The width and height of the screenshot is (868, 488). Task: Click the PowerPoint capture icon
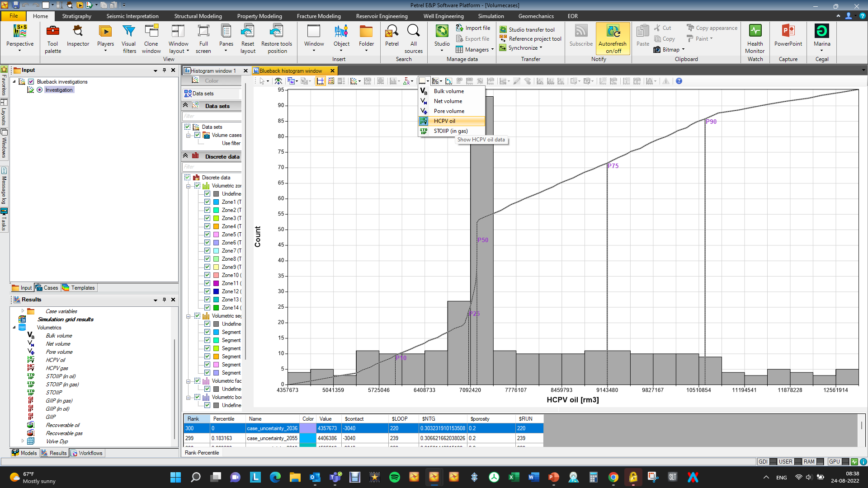pos(788,31)
